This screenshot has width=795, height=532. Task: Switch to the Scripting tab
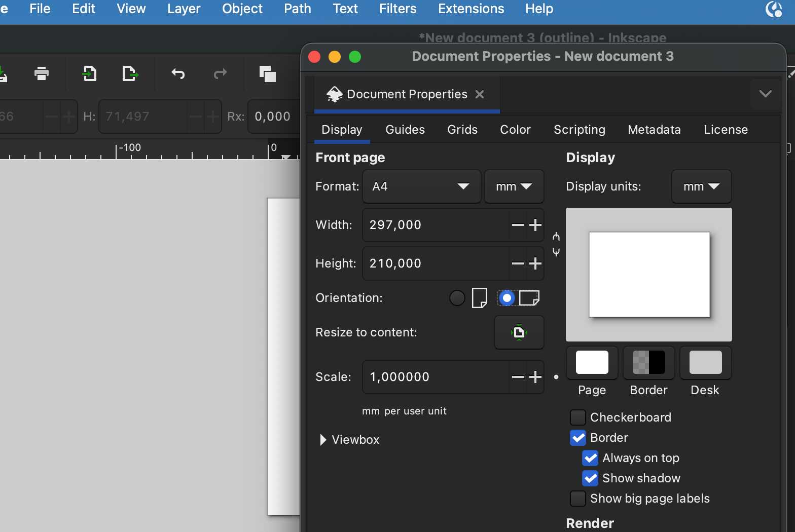[x=580, y=130]
